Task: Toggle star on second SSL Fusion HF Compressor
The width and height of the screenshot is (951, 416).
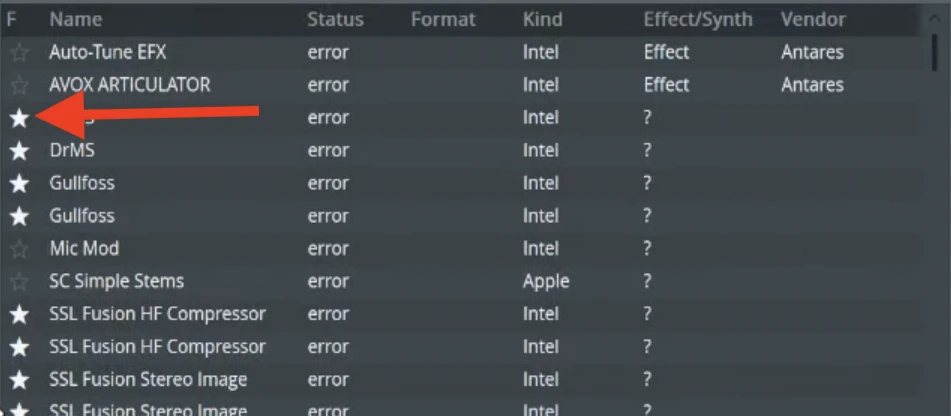Action: tap(19, 347)
